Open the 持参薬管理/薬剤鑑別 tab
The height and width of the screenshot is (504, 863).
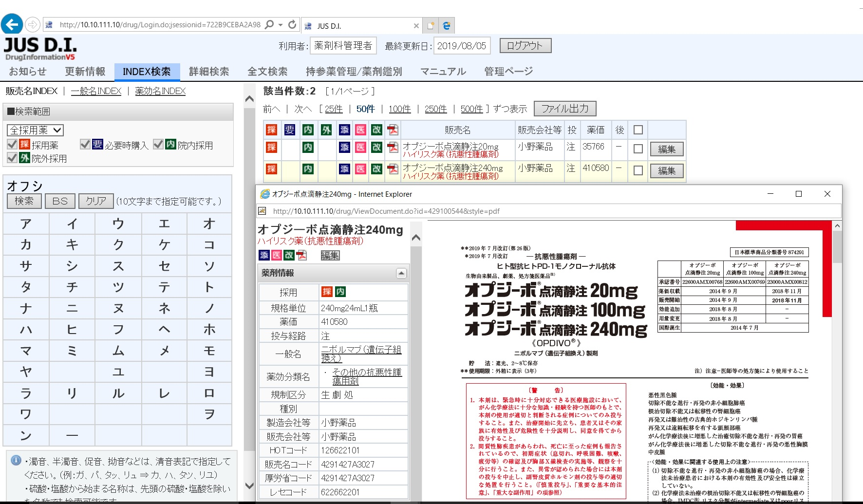(x=354, y=72)
